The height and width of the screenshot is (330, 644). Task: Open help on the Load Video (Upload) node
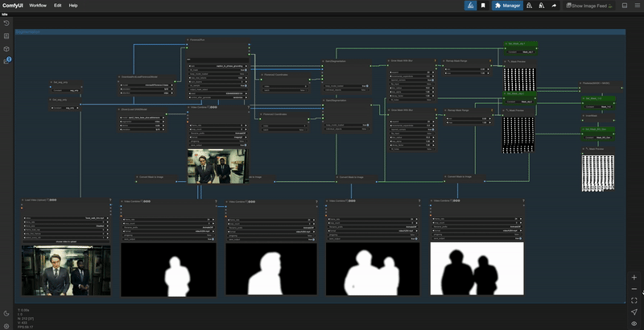point(110,200)
